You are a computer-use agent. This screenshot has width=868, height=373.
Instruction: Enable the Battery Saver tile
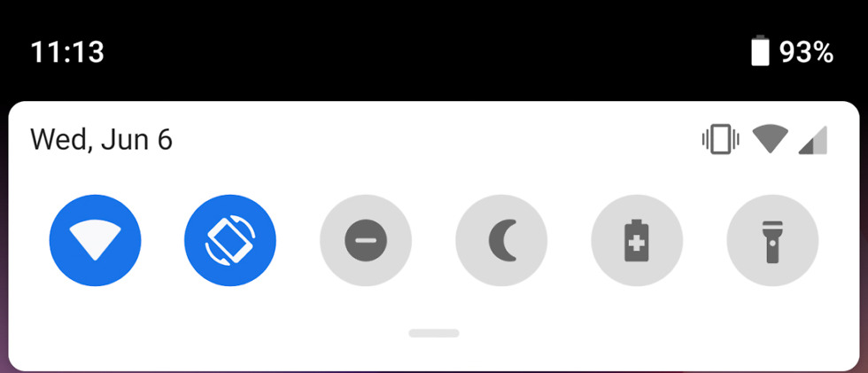click(x=637, y=240)
